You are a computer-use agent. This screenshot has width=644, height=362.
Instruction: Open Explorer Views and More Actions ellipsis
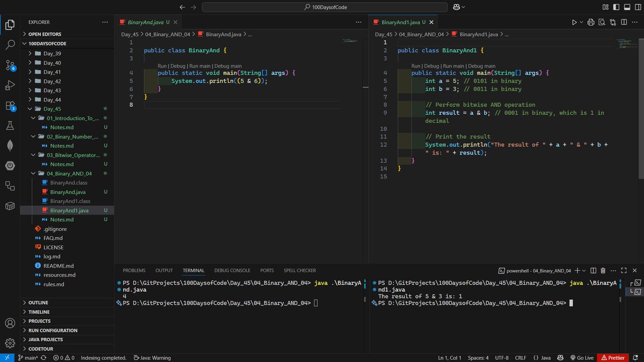(x=105, y=22)
